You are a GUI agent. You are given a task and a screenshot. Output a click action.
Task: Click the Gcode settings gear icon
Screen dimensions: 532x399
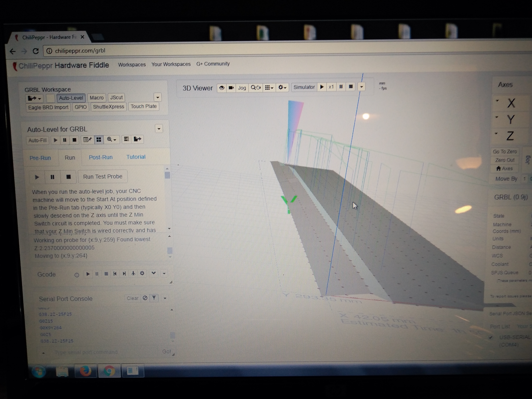tap(142, 273)
